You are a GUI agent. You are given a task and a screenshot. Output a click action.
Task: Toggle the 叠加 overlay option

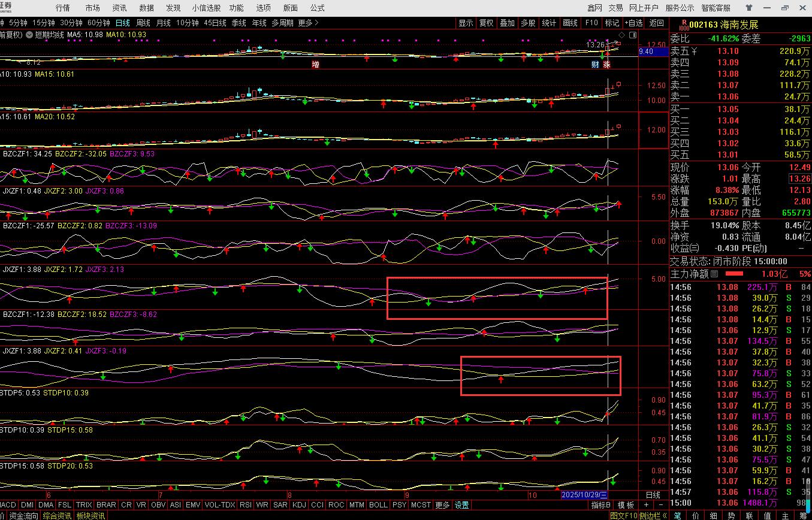point(507,23)
